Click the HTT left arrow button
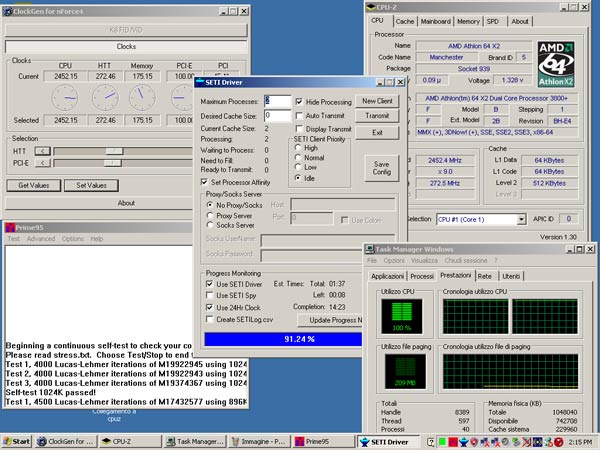600x450 pixels. tap(42, 151)
